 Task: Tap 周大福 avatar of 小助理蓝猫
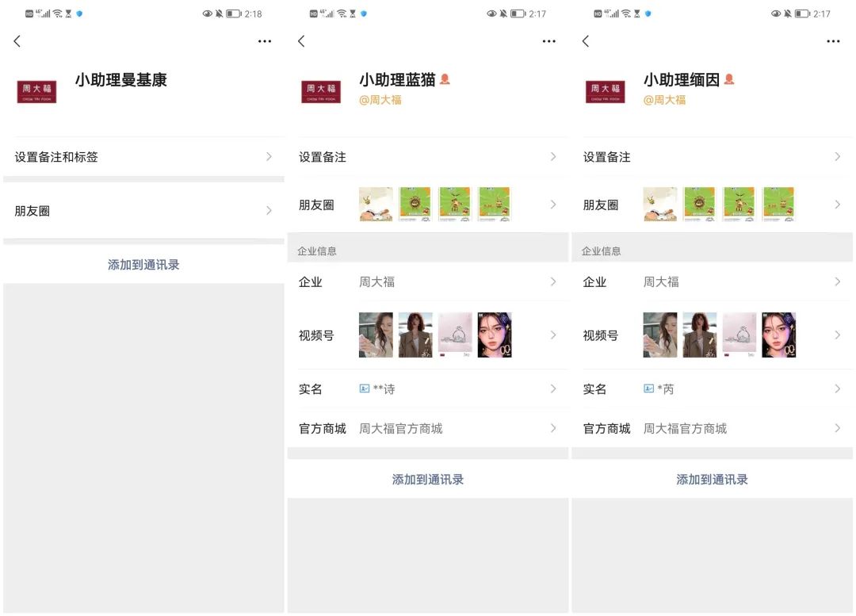click(x=321, y=91)
